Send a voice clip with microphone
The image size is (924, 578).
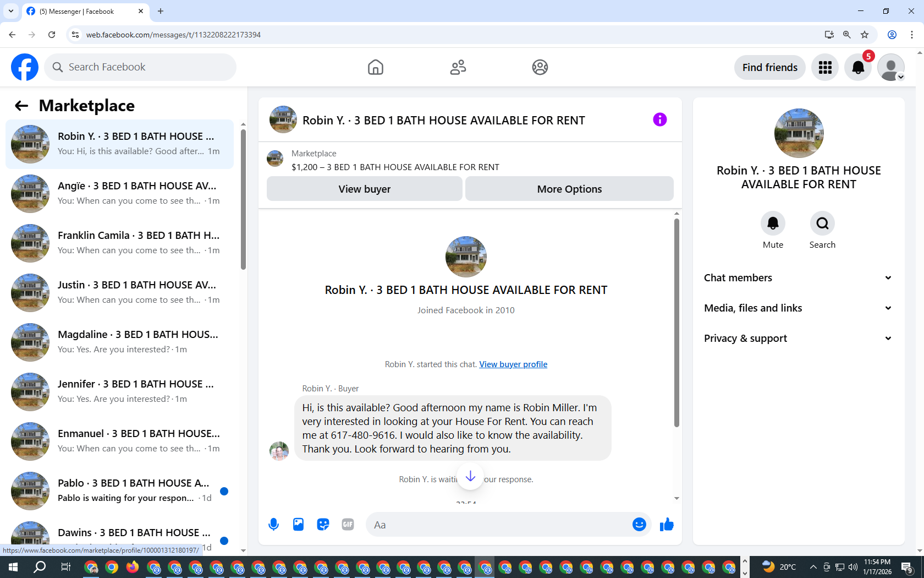tap(273, 525)
